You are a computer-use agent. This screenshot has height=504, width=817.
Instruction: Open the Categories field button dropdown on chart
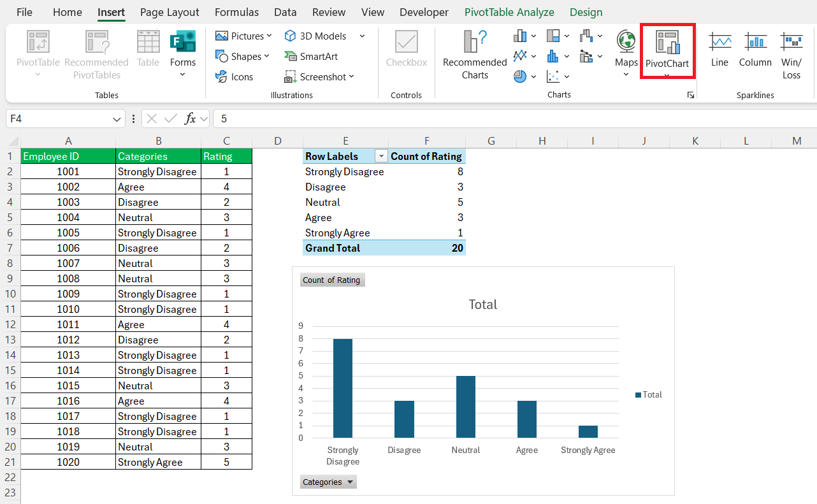click(328, 482)
